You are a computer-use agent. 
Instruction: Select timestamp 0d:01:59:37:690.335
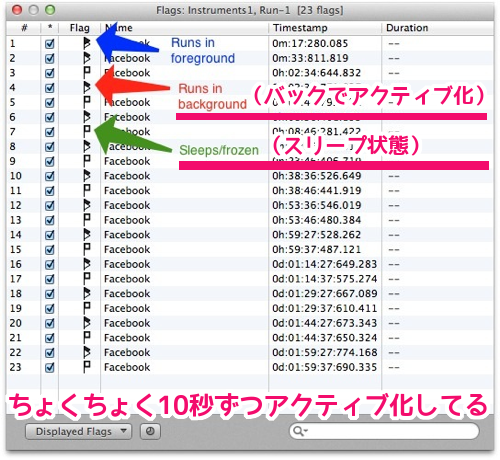click(324, 367)
